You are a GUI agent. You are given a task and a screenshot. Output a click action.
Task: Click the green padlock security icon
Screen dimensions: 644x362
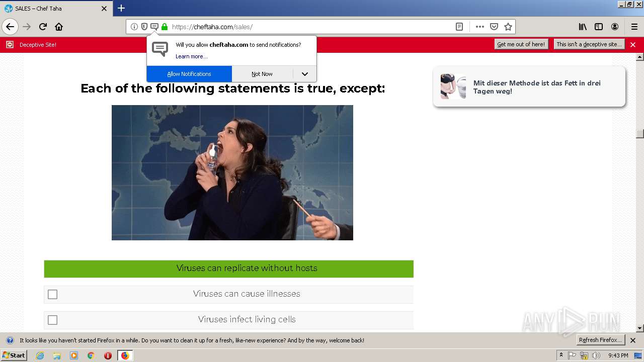165,27
